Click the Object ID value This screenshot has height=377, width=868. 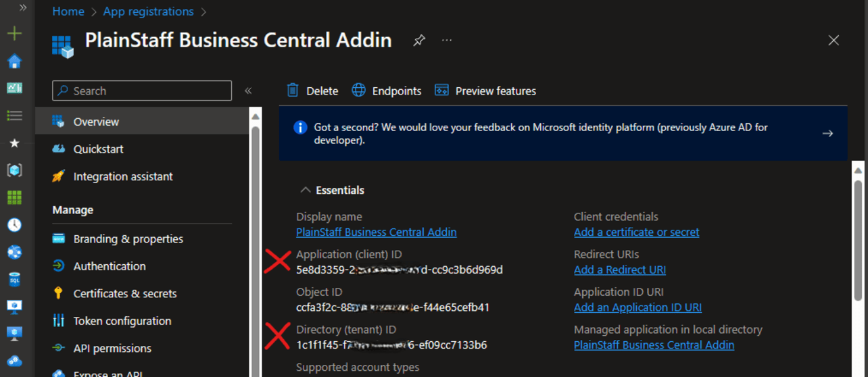(x=393, y=307)
